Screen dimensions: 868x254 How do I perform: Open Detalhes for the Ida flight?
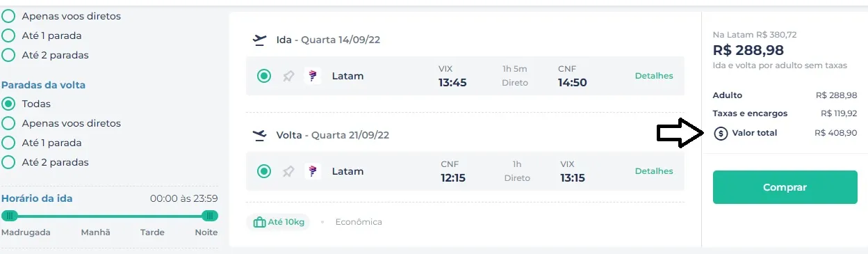654,76
